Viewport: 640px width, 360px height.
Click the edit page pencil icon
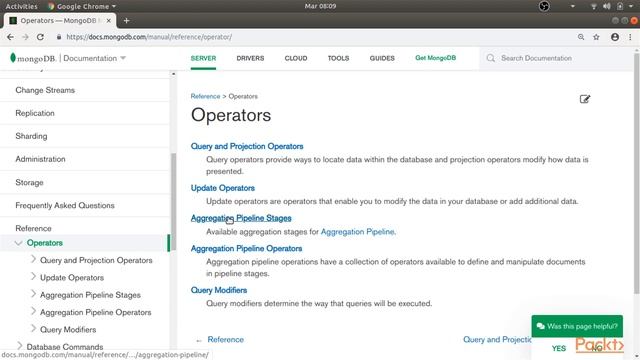click(584, 99)
